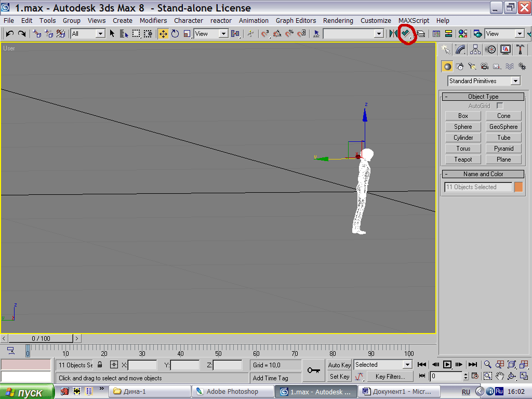The image size is (532, 399).
Task: Click the Undo arrow icon
Action: click(10, 34)
